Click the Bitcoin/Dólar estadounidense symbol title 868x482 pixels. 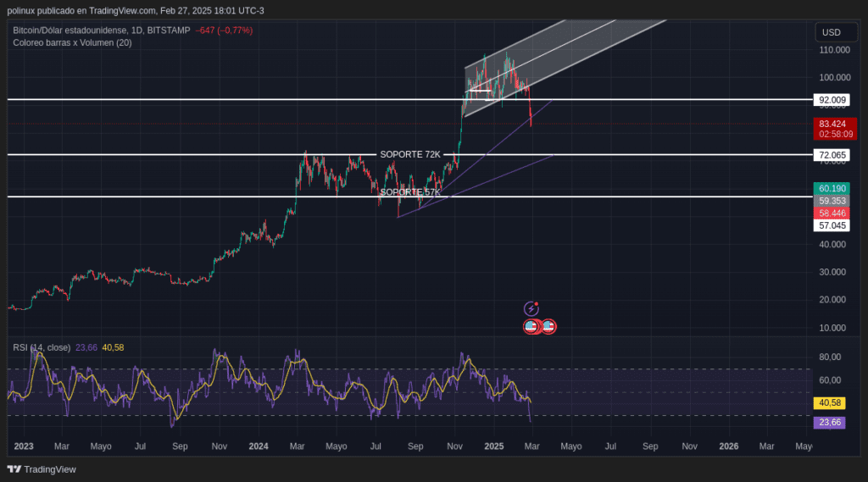70,30
